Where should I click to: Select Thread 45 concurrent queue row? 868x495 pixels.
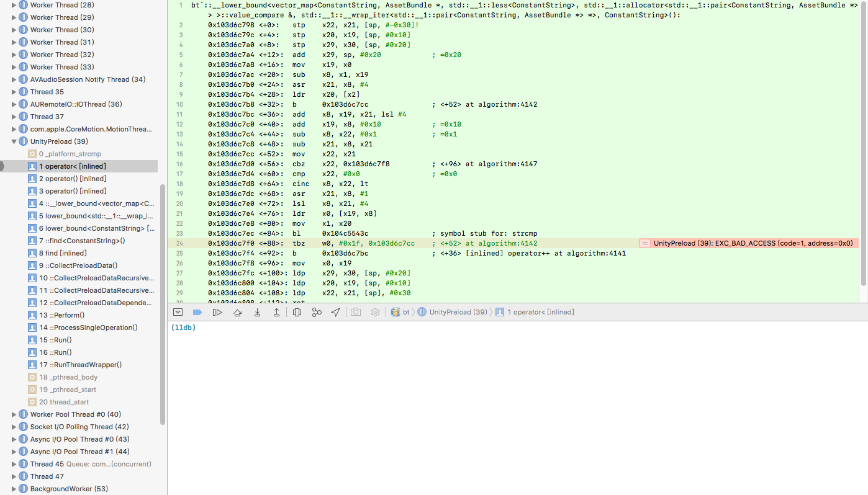coord(79,464)
